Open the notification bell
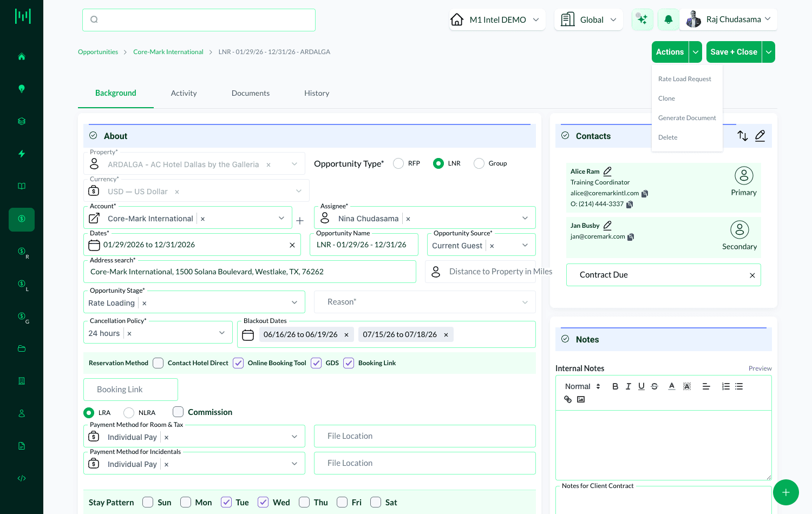Screen dimensions: 812x514 pyautogui.click(x=669, y=19)
